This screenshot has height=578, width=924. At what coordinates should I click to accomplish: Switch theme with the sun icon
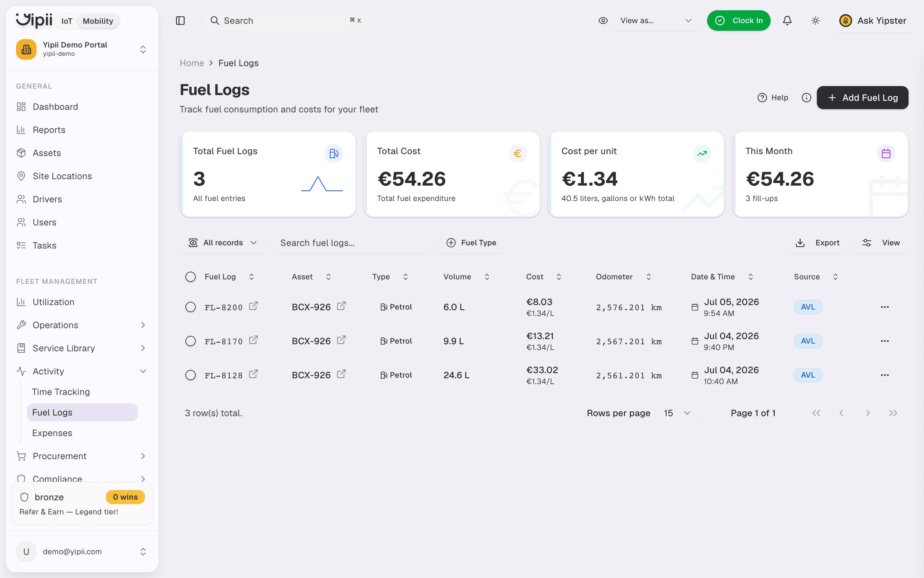(x=816, y=21)
